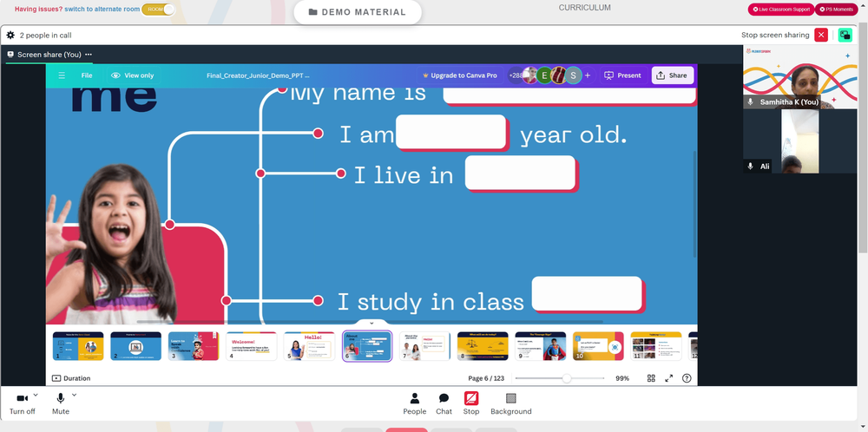Select the Welcome slide thumbnail 4
Screen dimensions: 868x432
tap(252, 346)
